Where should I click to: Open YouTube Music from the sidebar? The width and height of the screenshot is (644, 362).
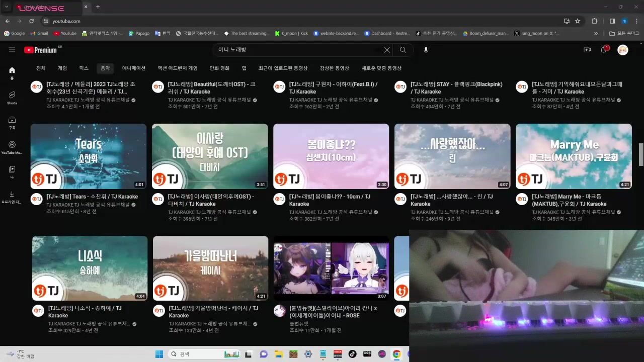pos(12,147)
